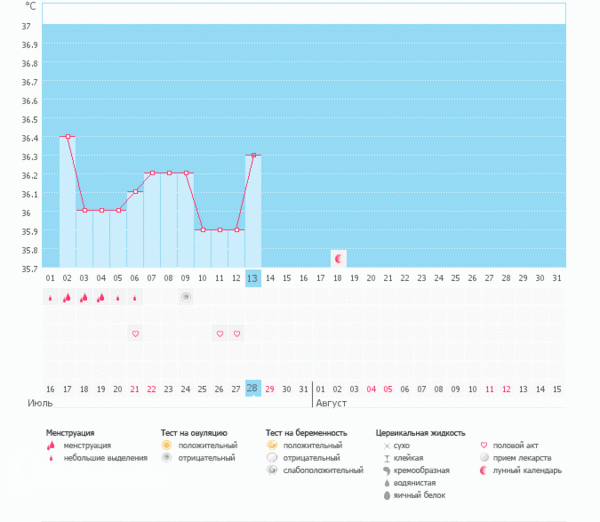
Task: Click the menstruation drop icon on day 02
Action: pos(67,297)
